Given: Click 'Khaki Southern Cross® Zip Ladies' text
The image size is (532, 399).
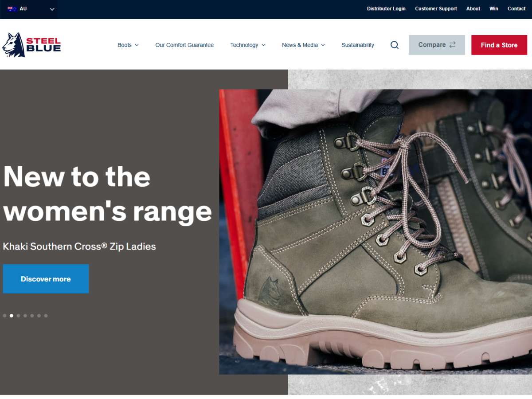Looking at the screenshot, I should click(79, 246).
